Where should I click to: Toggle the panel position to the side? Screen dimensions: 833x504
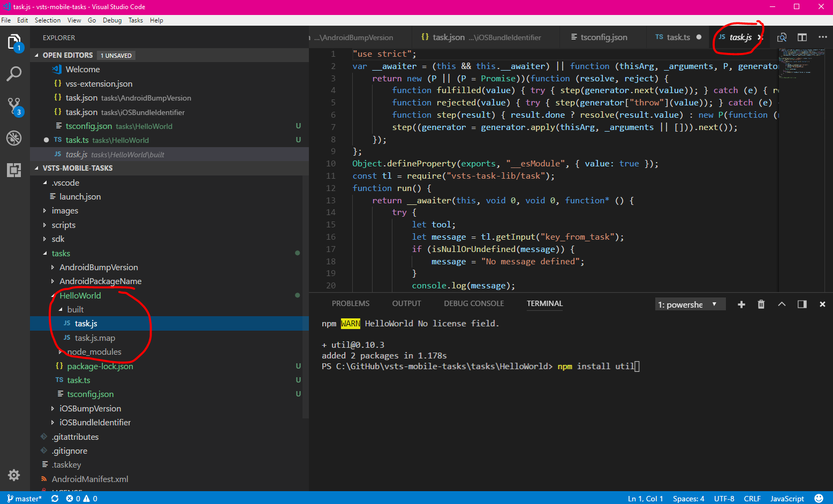(802, 304)
